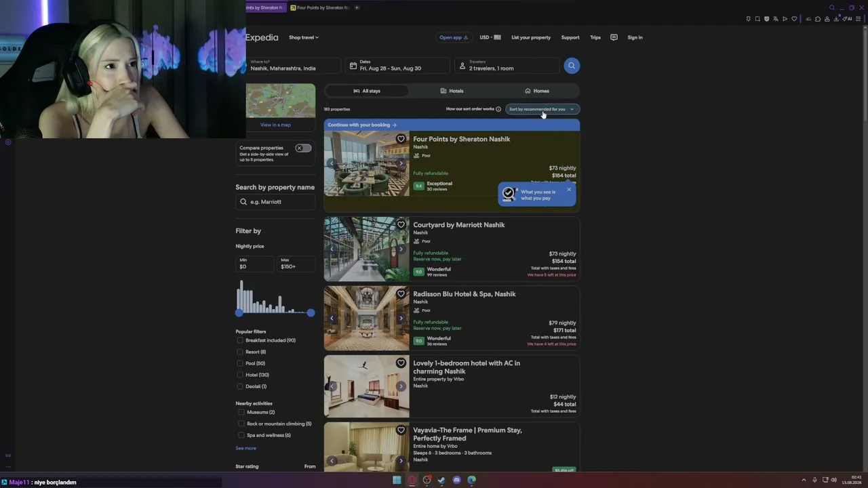The height and width of the screenshot is (488, 868).
Task: Favorite Courtyard by Marriott Nashik with heart icon
Action: [401, 225]
